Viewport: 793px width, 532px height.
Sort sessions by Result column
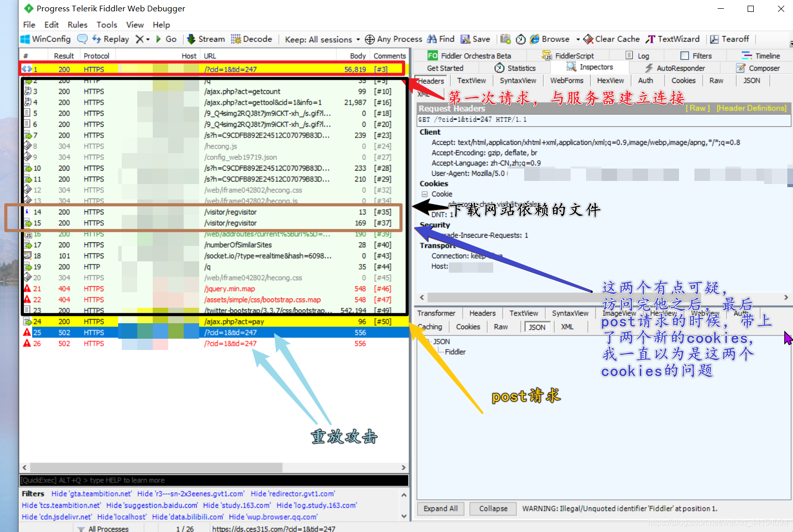click(x=64, y=56)
